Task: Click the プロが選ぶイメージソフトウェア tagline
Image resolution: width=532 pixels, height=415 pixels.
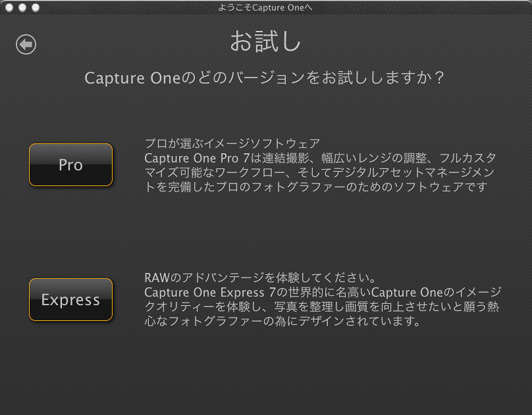Action: [x=232, y=143]
